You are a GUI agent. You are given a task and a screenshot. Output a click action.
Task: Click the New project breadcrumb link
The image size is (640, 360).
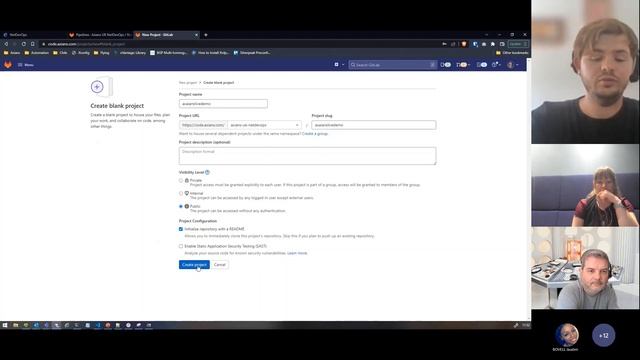tap(188, 83)
